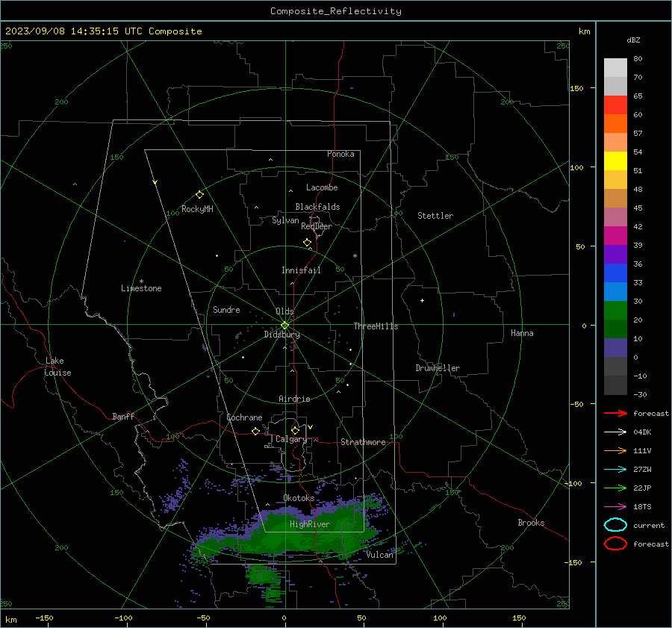Select the bright green 20-30 dBZ swatch

tap(615, 311)
